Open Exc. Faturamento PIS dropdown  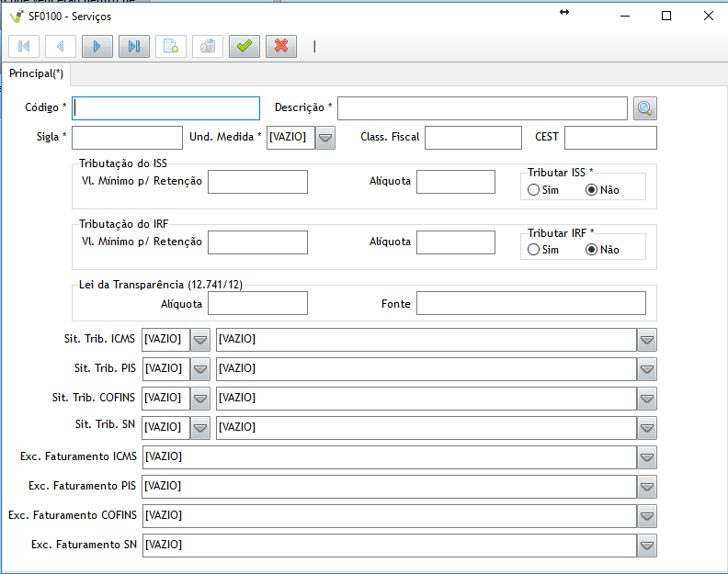(647, 487)
